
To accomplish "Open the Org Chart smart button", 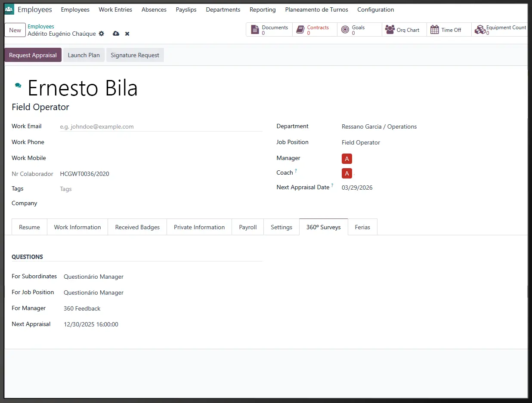I will pyautogui.click(x=402, y=30).
